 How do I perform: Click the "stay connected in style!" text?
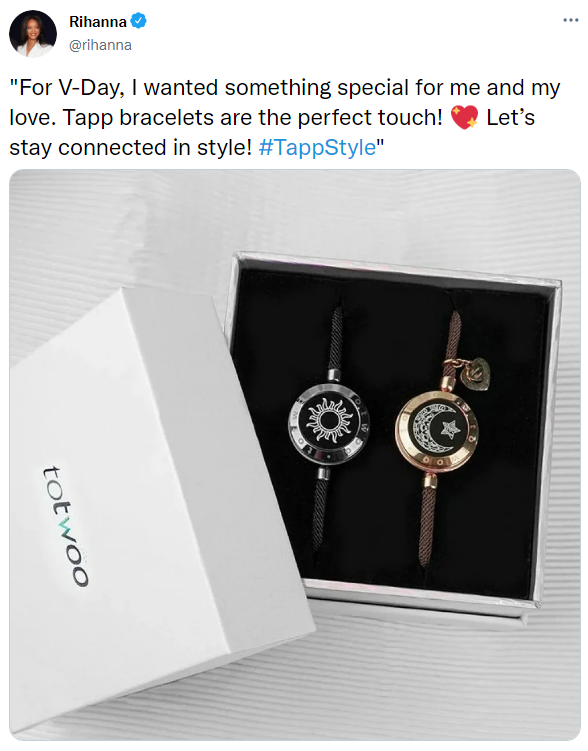(x=130, y=148)
